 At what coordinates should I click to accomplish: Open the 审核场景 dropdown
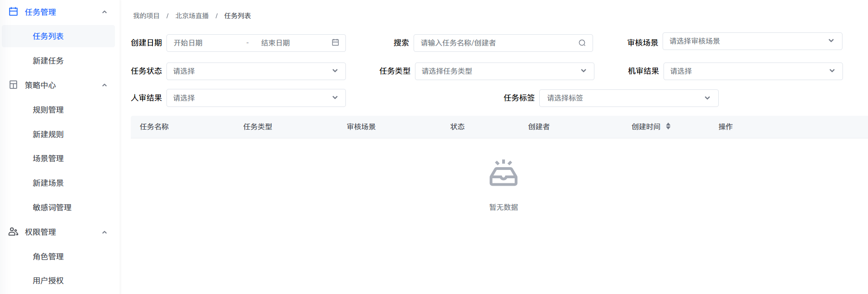point(752,41)
